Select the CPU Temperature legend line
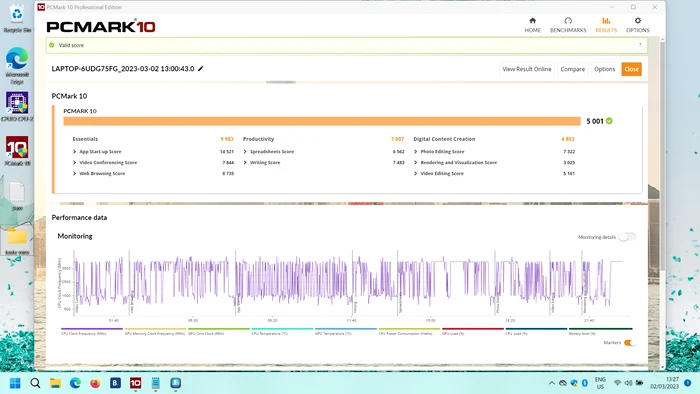The height and width of the screenshot is (394, 700). 282,329
